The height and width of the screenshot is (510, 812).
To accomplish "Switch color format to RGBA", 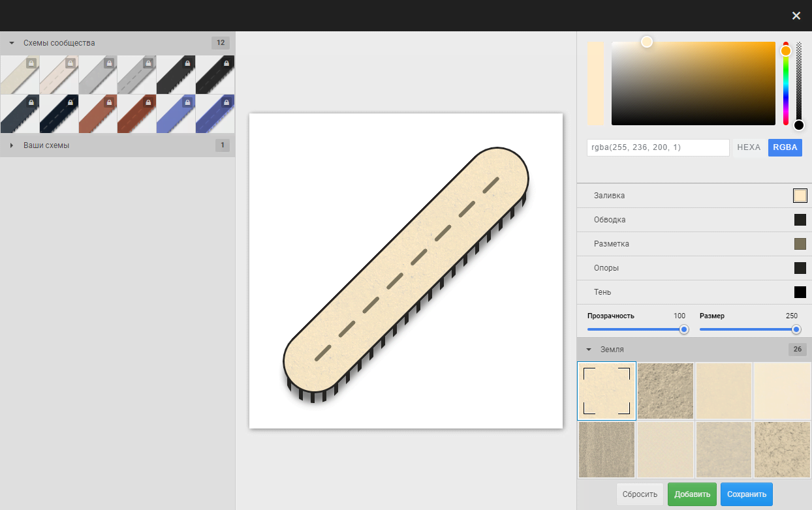I will [x=785, y=147].
